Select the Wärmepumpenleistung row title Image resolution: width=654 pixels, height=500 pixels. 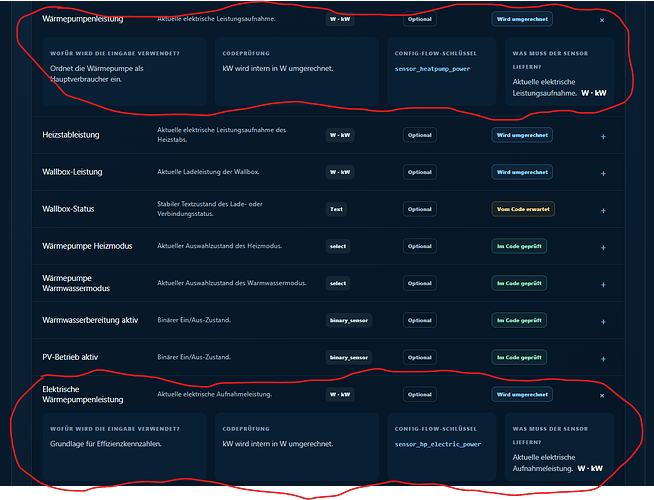(83, 19)
